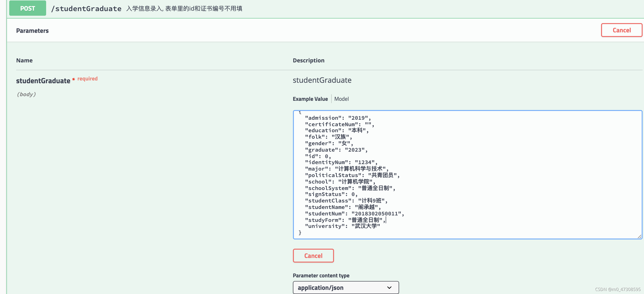Collapse the /studentGraduate operation path
Screen dimensions: 644x294
86,9
